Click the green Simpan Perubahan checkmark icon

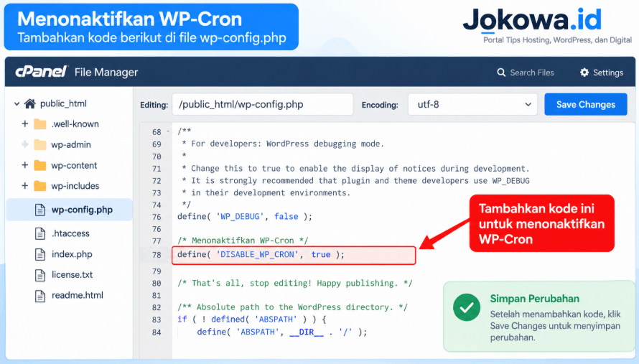(466, 307)
